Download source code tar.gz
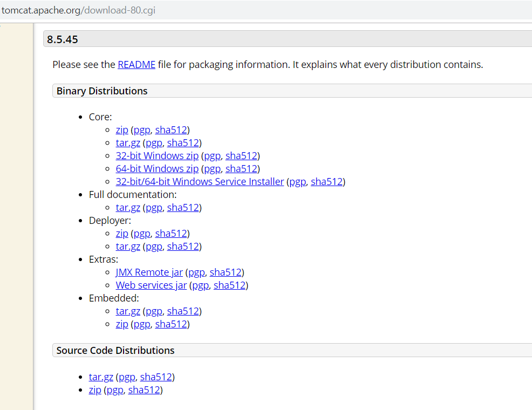The height and width of the screenshot is (410, 532). 101,377
